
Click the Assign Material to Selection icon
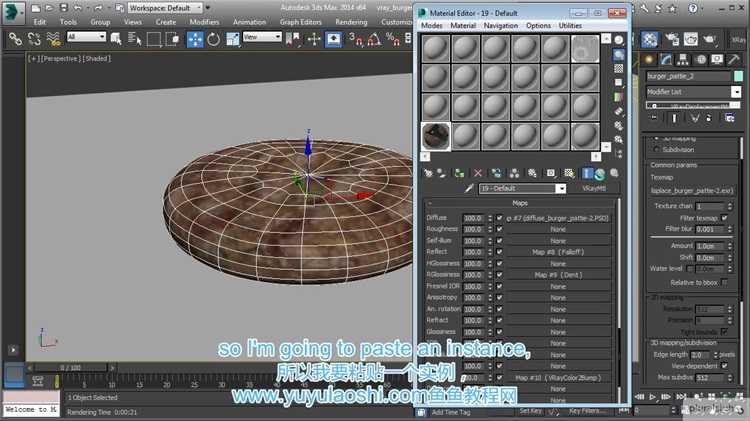point(459,173)
